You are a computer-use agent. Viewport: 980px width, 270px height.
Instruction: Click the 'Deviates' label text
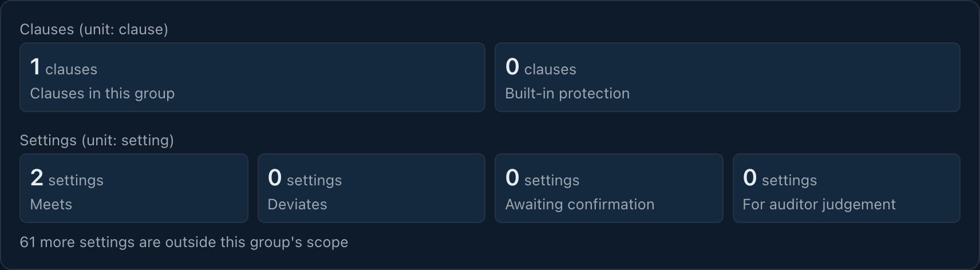(297, 204)
